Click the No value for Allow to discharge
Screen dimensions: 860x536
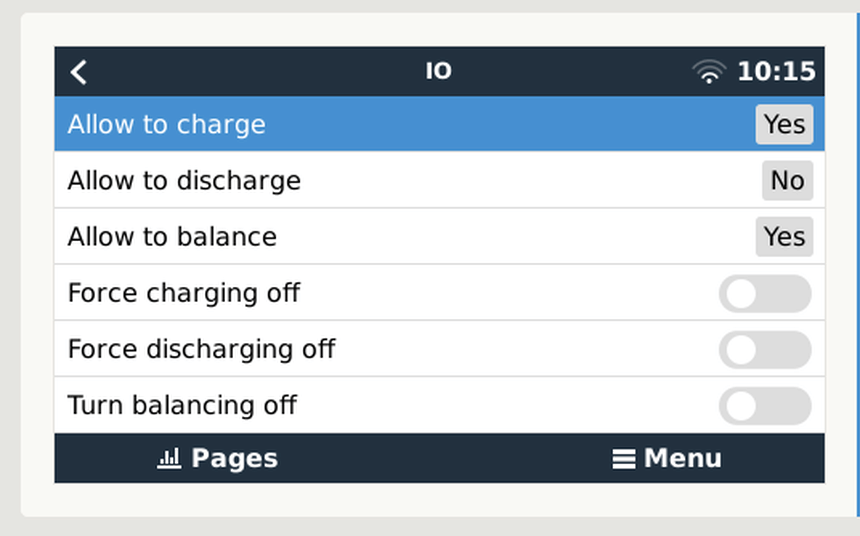[787, 181]
